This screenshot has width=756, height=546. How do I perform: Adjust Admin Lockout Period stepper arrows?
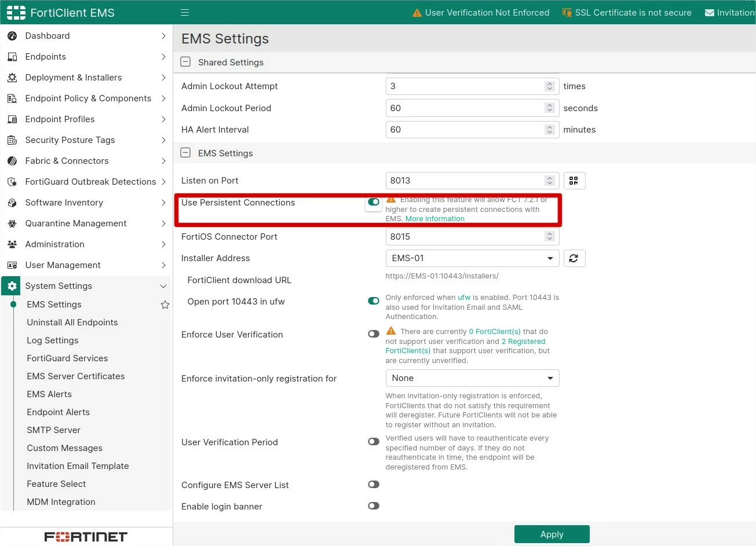point(550,108)
